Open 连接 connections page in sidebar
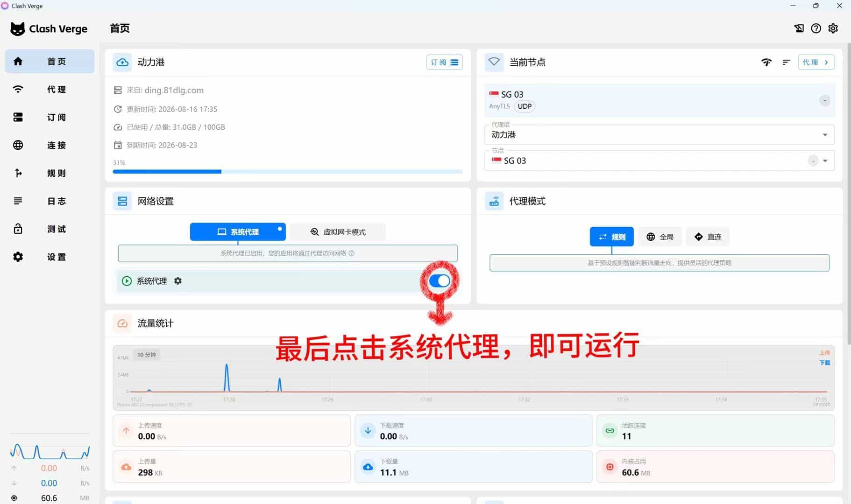The image size is (851, 504). pyautogui.click(x=50, y=145)
